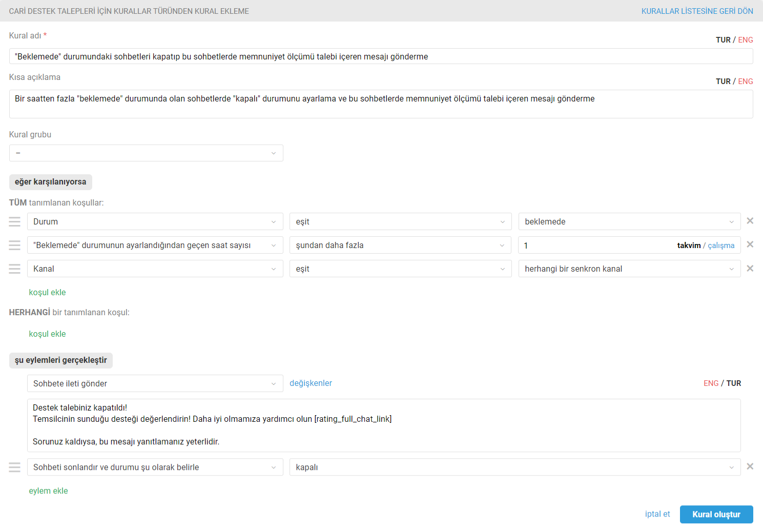Click the drag handle of the hours-elapsed condition
Screen dimensions: 763x532
coord(15,245)
